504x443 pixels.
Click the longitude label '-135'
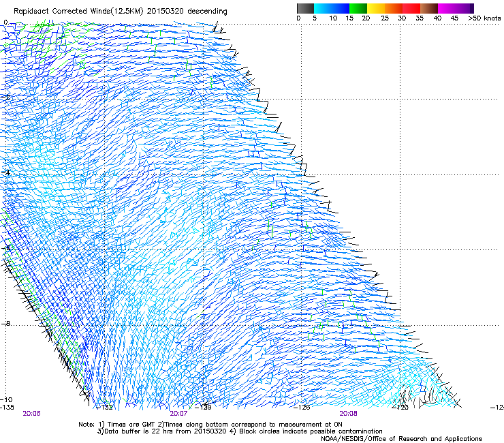pos(7,408)
